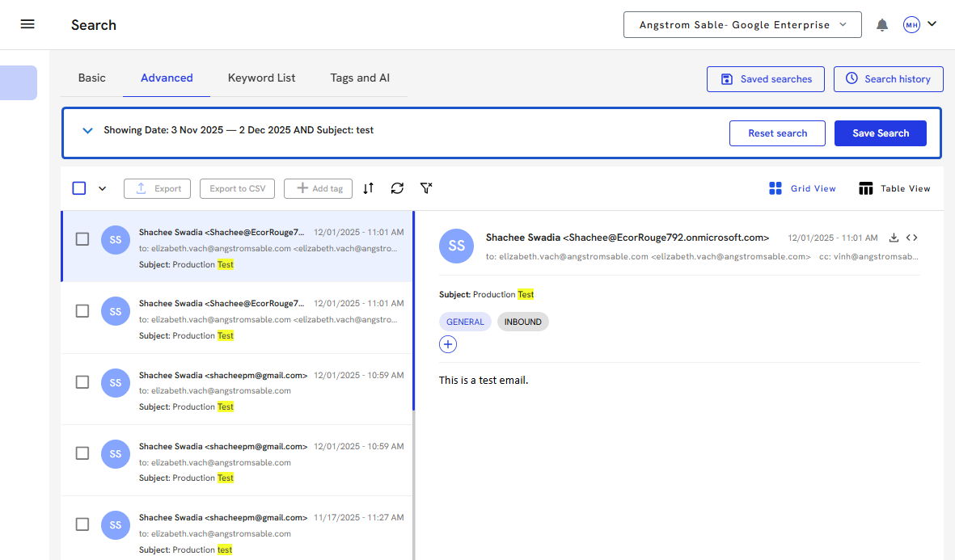Collapse the search criteria chevron
The image size is (955, 560).
click(x=88, y=131)
